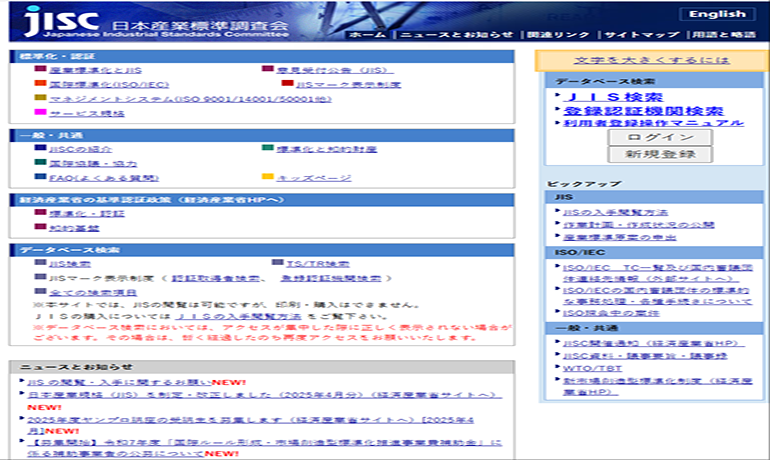Click the navy square beside JISCの紹介

point(40,148)
